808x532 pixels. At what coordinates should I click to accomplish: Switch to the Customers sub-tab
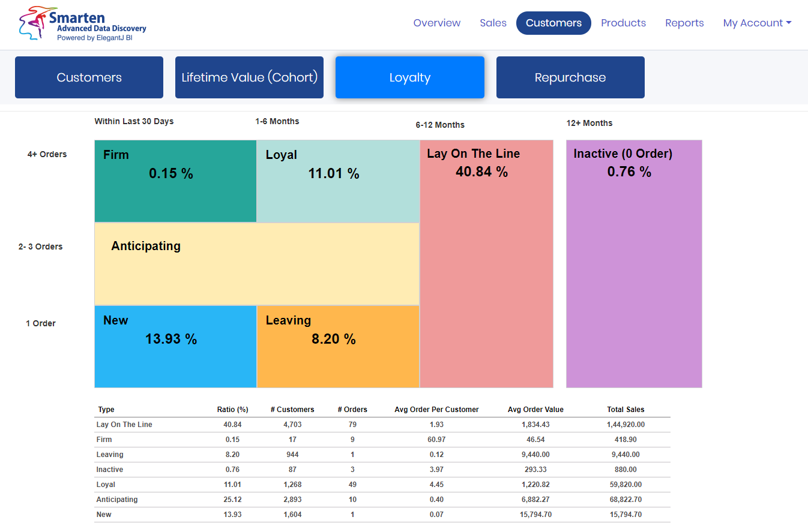(x=89, y=77)
